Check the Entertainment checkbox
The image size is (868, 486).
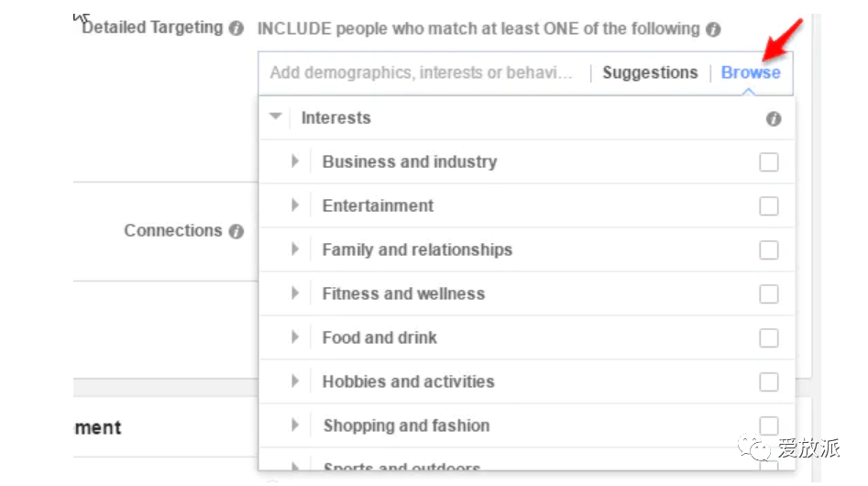click(769, 206)
